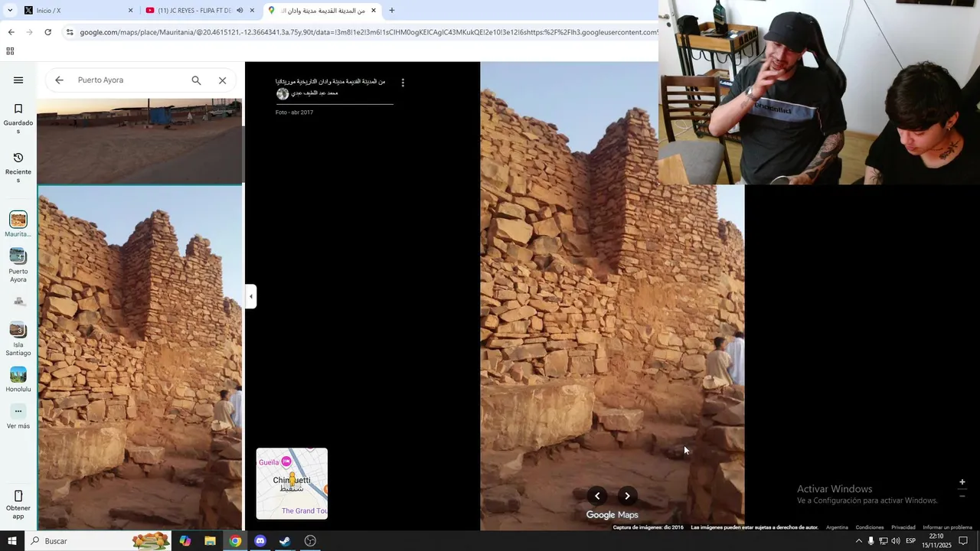The height and width of the screenshot is (551, 980).
Task: Open a new browser tab
Action: (x=392, y=11)
